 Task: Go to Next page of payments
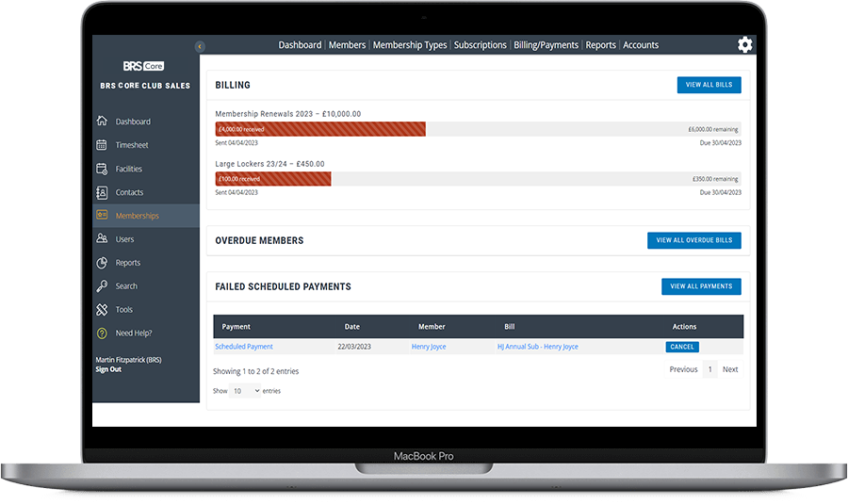click(730, 369)
